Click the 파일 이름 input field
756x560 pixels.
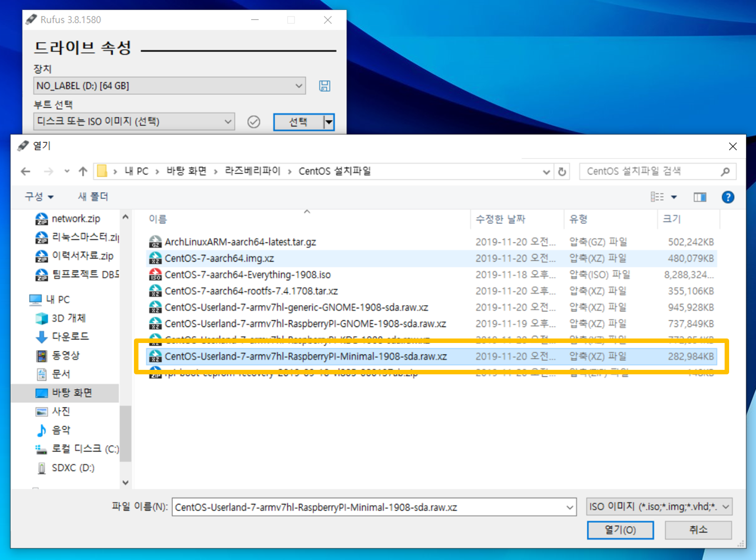(x=369, y=507)
